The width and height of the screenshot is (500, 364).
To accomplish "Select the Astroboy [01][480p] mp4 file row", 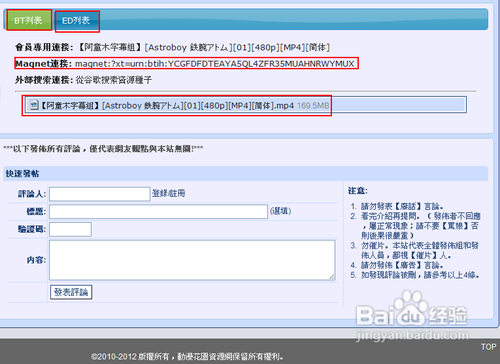I will coord(246,105).
